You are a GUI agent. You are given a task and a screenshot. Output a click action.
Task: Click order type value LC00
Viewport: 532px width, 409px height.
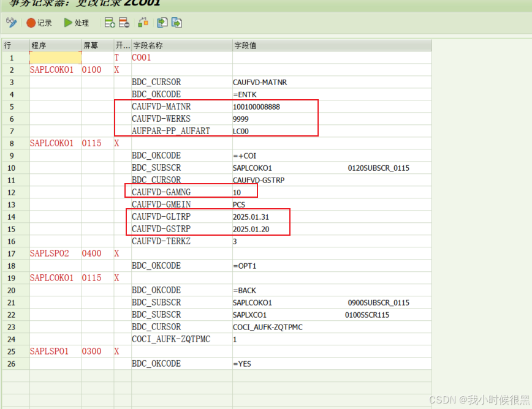(x=240, y=131)
